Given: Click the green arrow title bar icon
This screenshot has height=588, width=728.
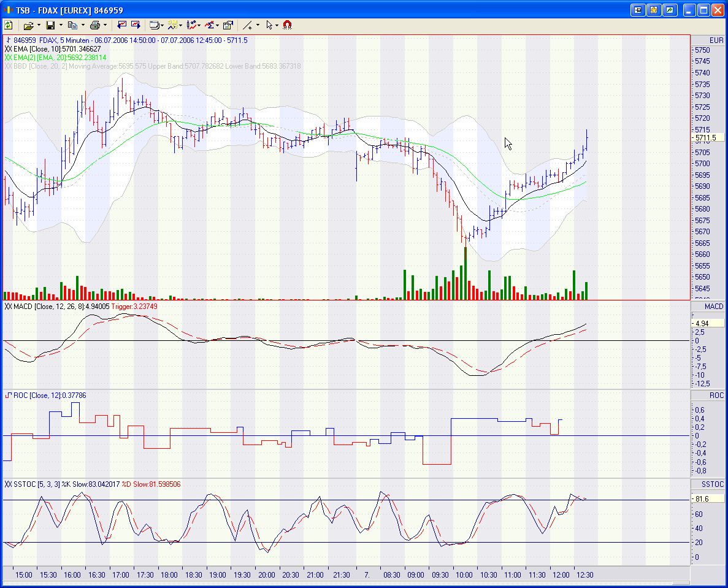Looking at the screenshot, I should tap(670, 10).
